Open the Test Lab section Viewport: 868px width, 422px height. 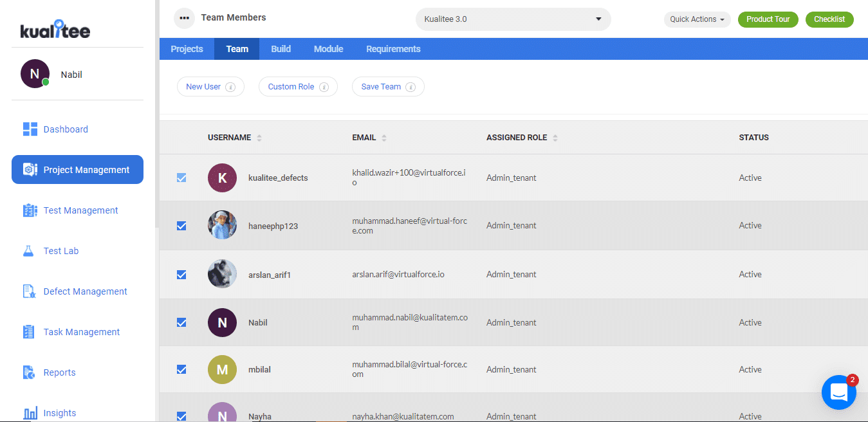point(59,250)
